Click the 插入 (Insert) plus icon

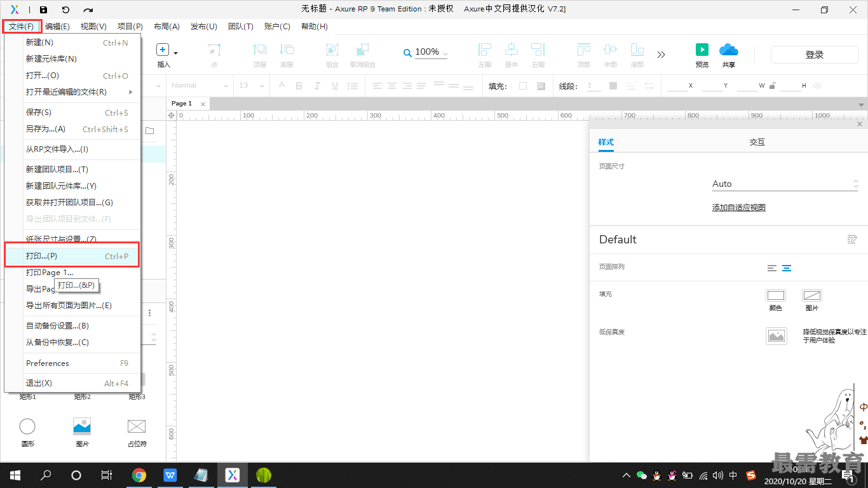click(x=163, y=50)
